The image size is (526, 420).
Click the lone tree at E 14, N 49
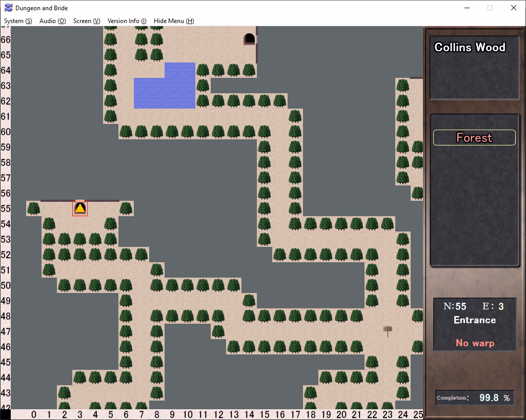(x=249, y=301)
